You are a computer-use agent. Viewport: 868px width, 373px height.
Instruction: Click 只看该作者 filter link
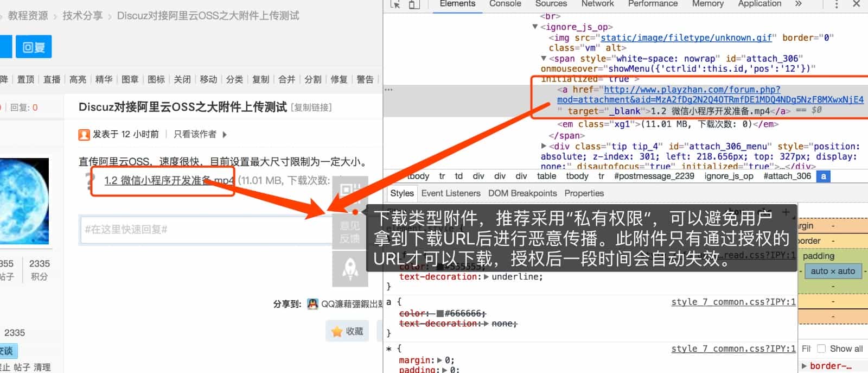point(195,134)
